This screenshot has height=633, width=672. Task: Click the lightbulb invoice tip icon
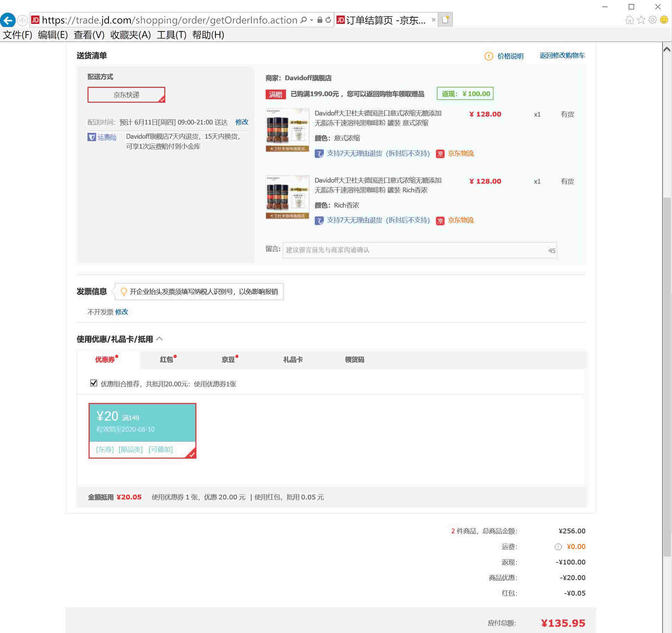[123, 292]
